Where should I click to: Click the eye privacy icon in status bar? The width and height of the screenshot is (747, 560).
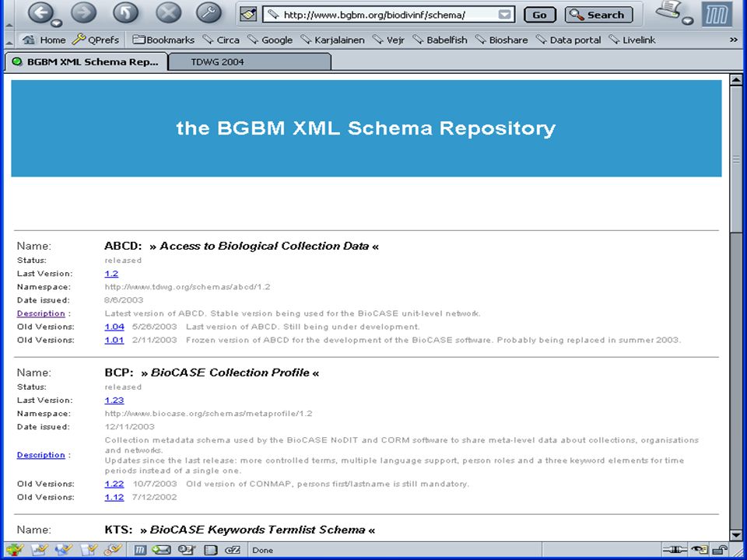click(x=700, y=550)
